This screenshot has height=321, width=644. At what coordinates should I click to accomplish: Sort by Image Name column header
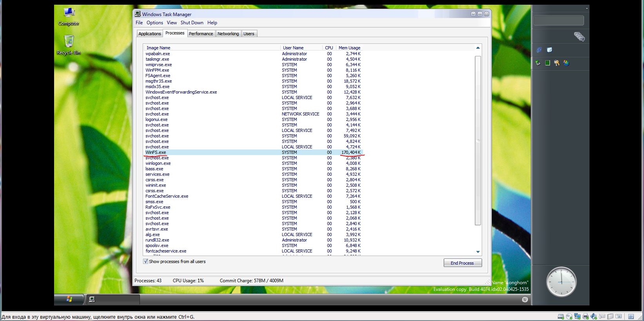pyautogui.click(x=212, y=48)
